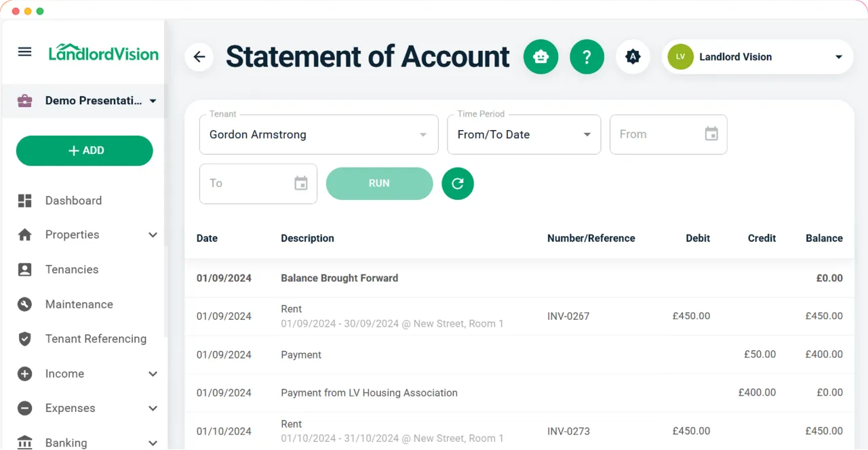Viewport: 868px width, 450px height.
Task: Click invoice reference INV-0267 in the table
Action: click(x=568, y=316)
